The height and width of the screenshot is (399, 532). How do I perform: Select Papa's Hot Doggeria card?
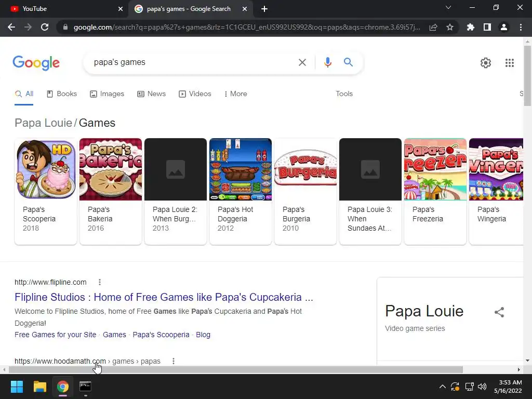click(241, 191)
